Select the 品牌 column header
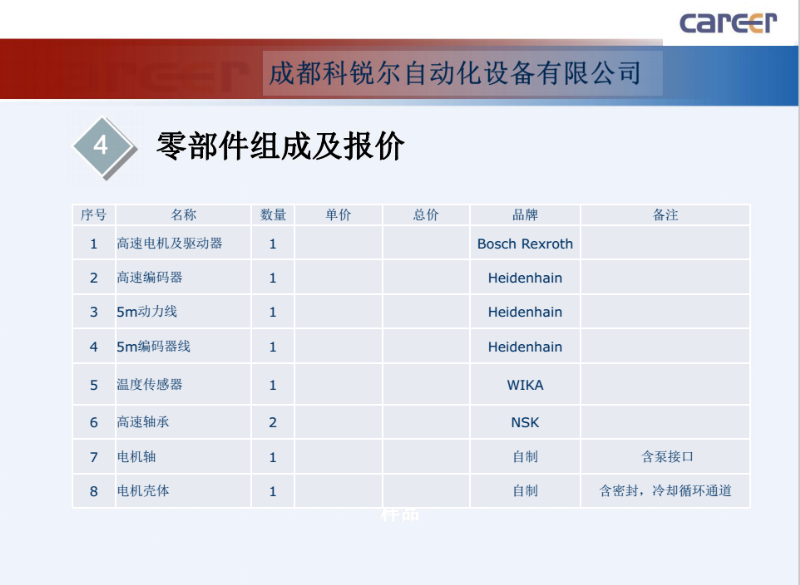The image size is (800, 585). [x=525, y=215]
